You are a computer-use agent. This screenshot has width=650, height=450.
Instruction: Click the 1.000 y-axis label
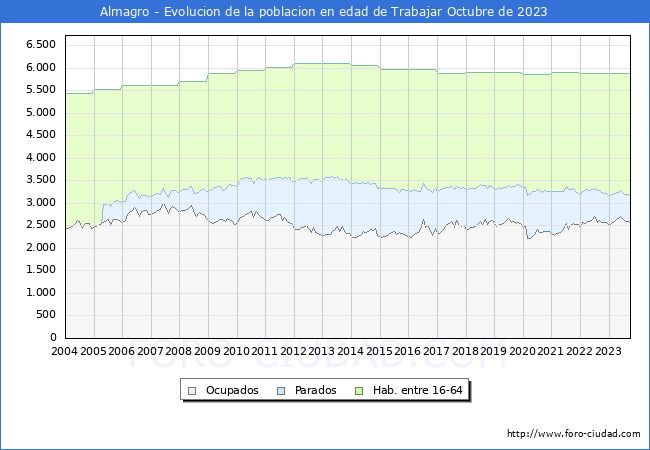[x=41, y=293]
